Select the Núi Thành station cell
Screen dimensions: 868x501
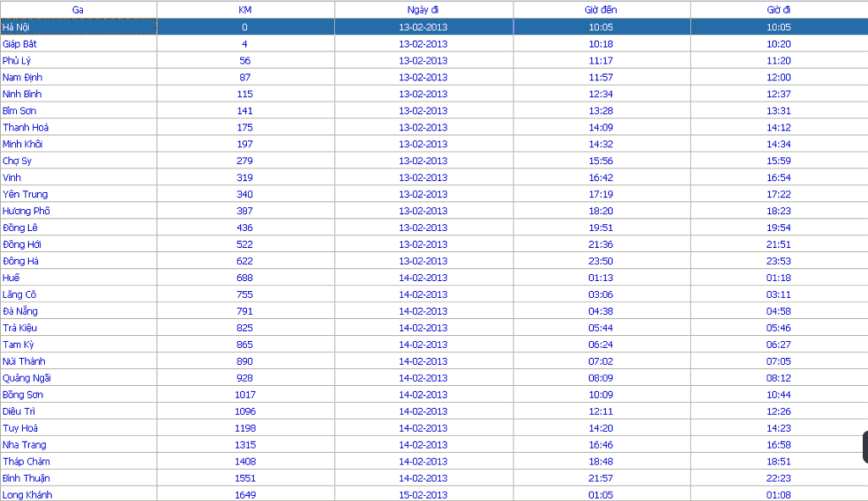click(x=78, y=361)
